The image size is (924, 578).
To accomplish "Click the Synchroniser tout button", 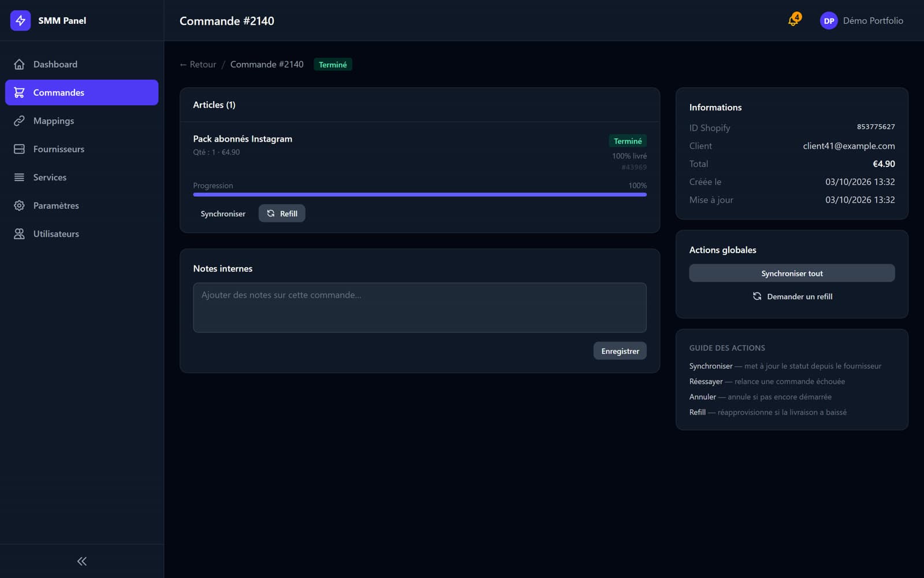I will (x=792, y=273).
